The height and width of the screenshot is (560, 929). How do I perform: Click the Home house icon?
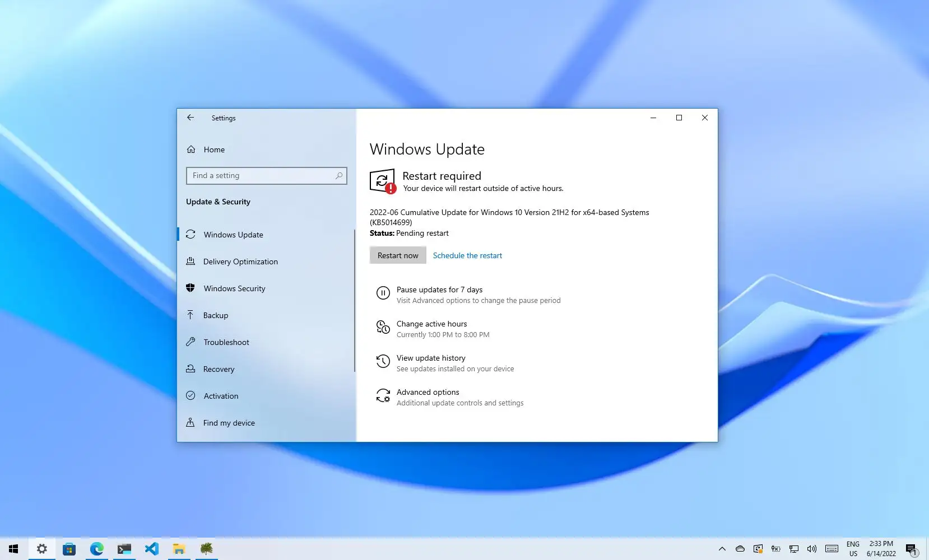(x=191, y=150)
